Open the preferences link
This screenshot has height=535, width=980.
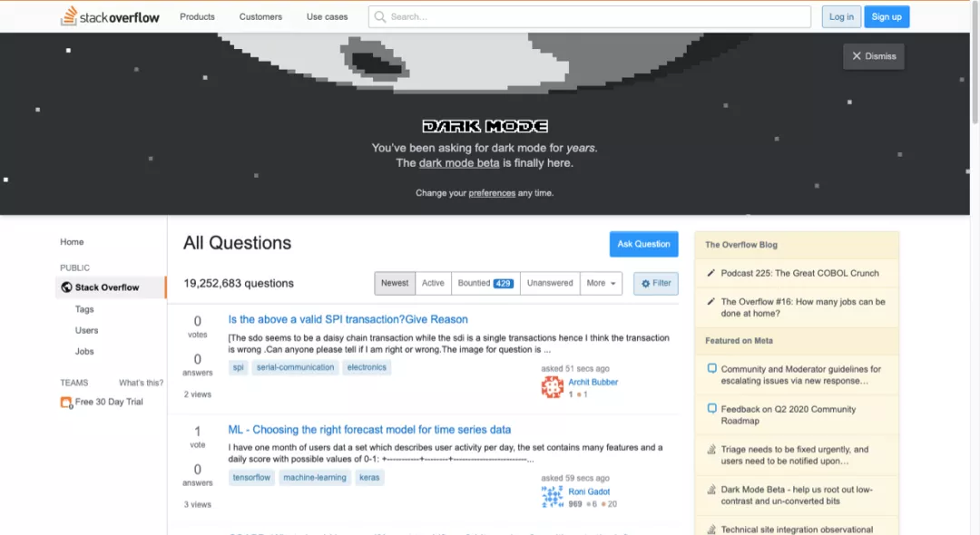tap(492, 193)
